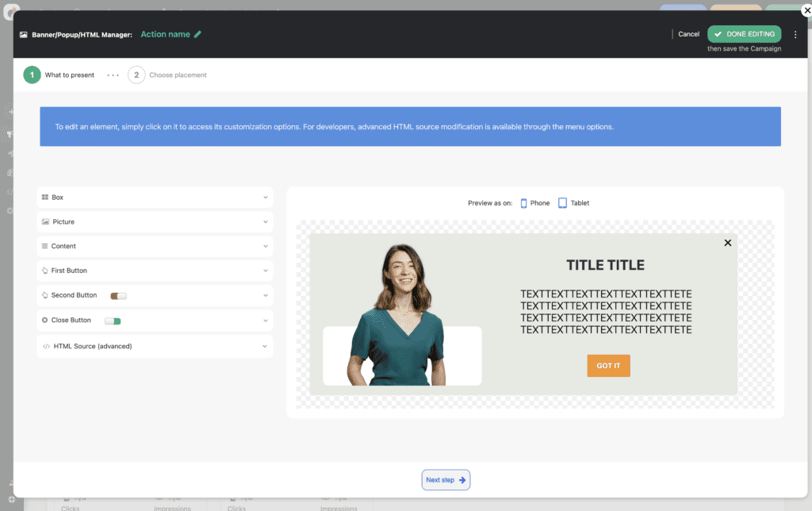The image size is (812, 511).
Task: Disable the Close Button toggle
Action: coord(113,321)
